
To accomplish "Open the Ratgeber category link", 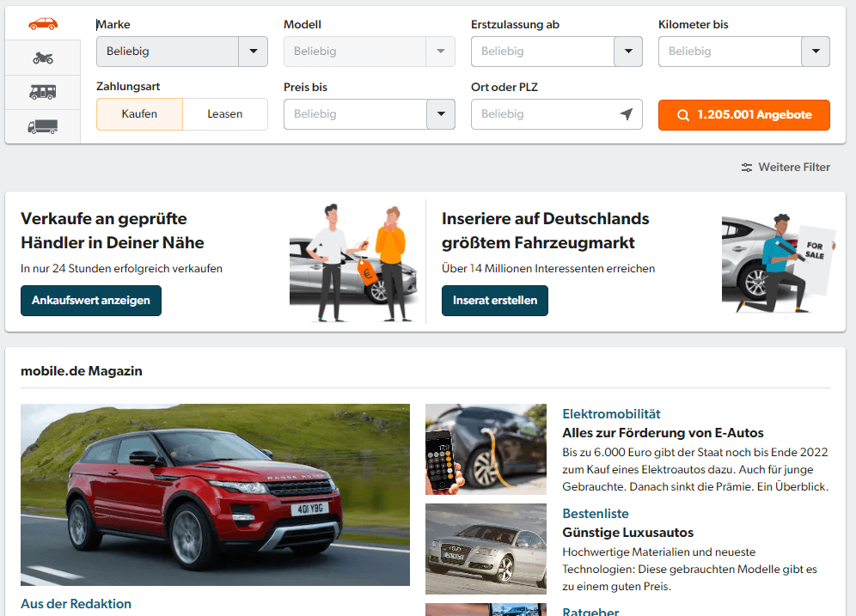I will click(590, 611).
